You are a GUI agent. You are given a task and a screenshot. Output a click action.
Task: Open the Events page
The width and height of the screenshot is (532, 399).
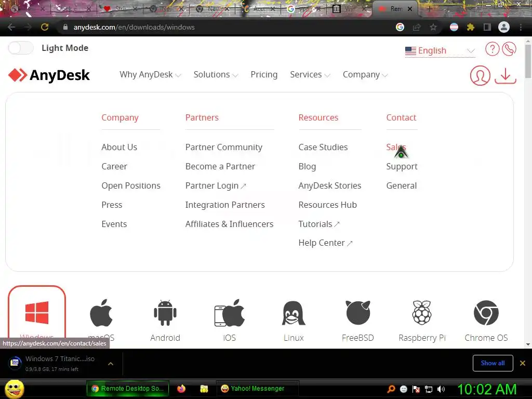tap(114, 224)
